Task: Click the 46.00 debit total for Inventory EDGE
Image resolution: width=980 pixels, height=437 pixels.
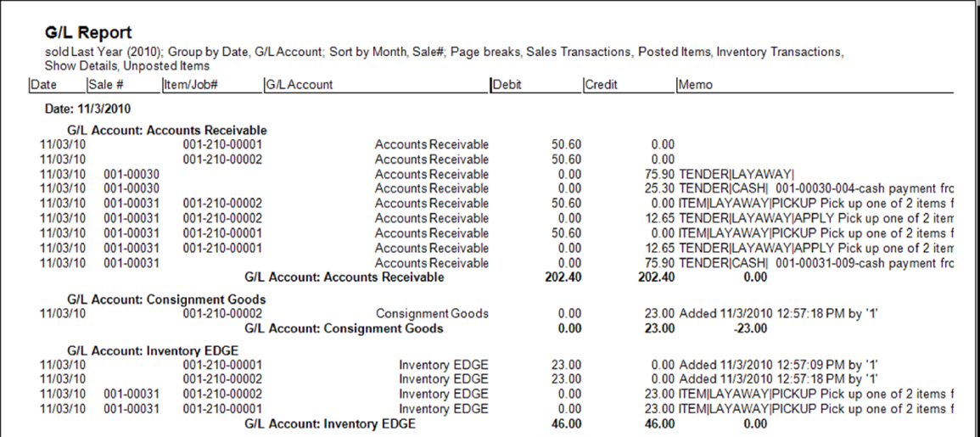Action: [x=566, y=424]
